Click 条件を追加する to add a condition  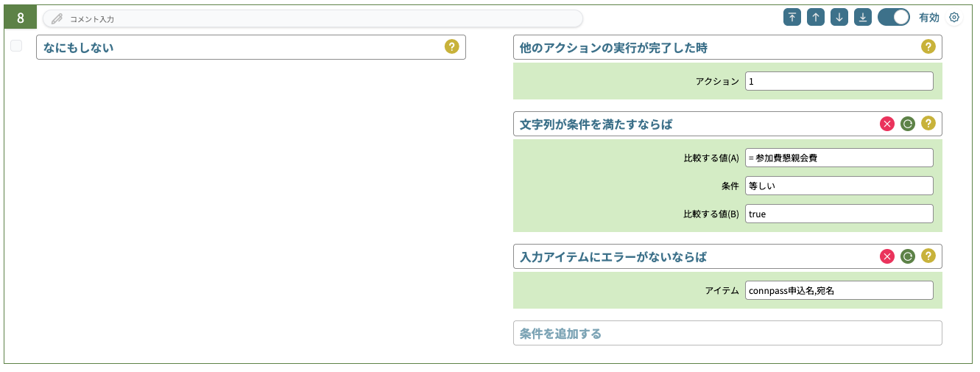(x=727, y=333)
